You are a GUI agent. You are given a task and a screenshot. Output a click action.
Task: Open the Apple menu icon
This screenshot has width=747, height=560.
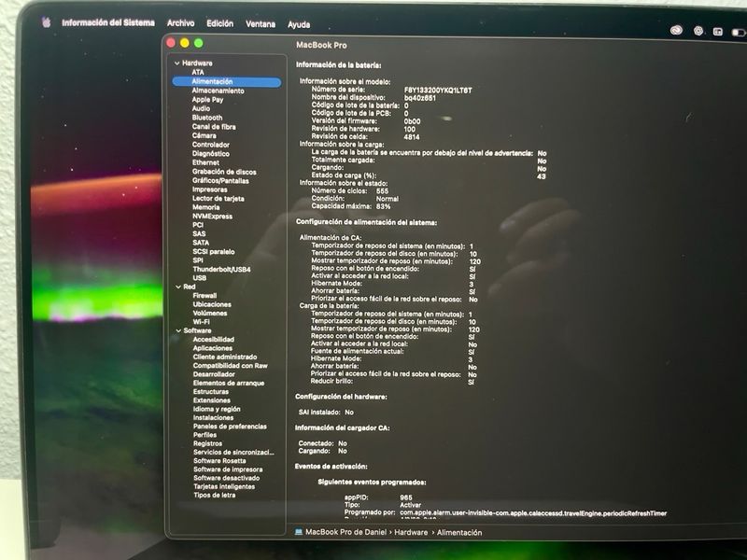tap(46, 22)
